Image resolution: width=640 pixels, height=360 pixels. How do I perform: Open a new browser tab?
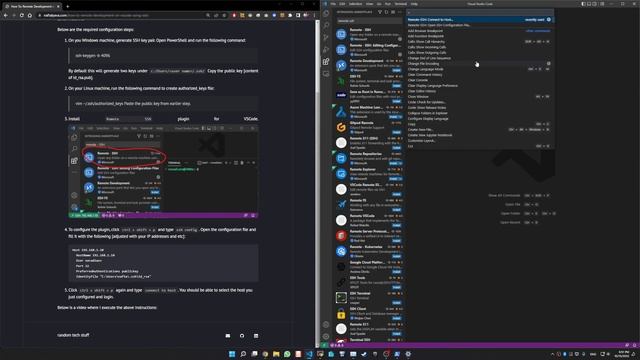coord(67,7)
